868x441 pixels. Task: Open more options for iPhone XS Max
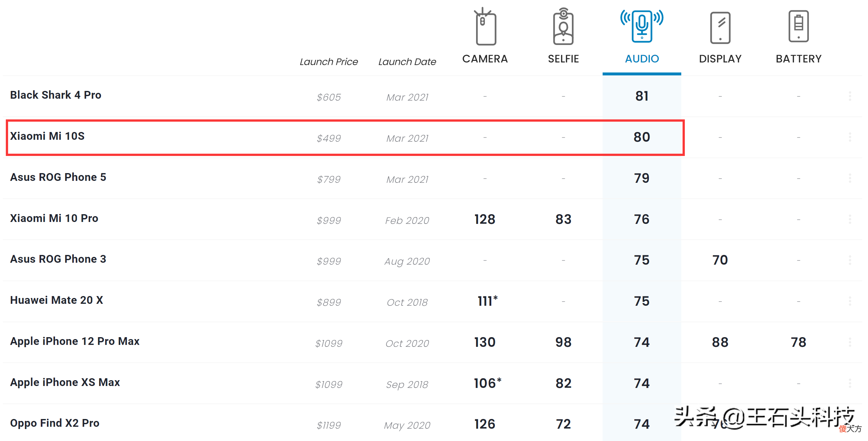point(850,383)
